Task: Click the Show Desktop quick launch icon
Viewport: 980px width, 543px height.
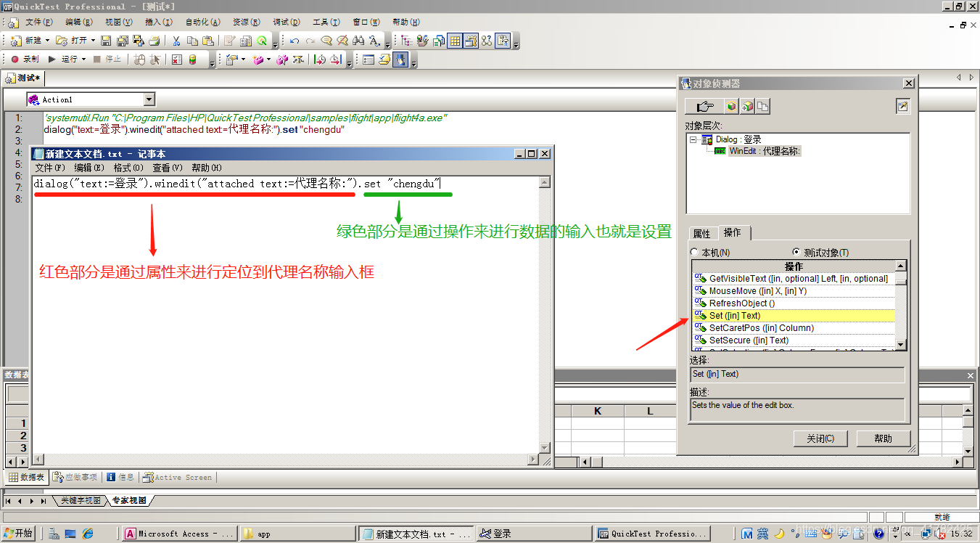Action: 70,534
